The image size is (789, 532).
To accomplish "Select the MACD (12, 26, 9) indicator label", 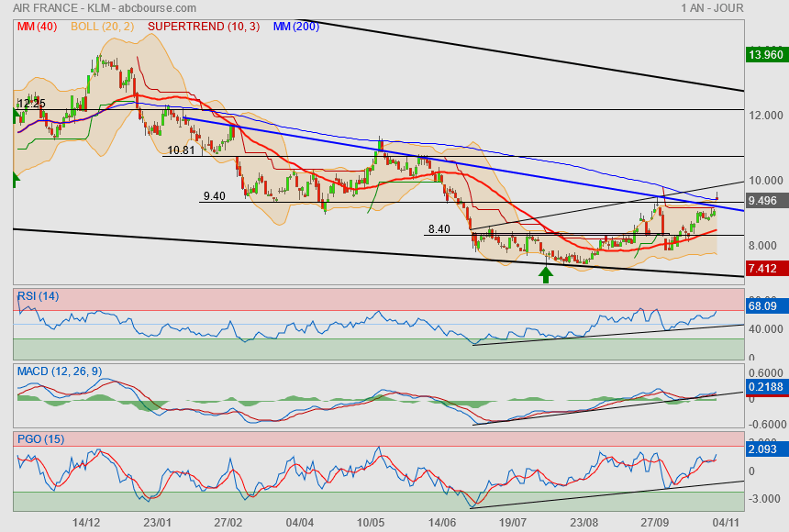I will click(60, 371).
